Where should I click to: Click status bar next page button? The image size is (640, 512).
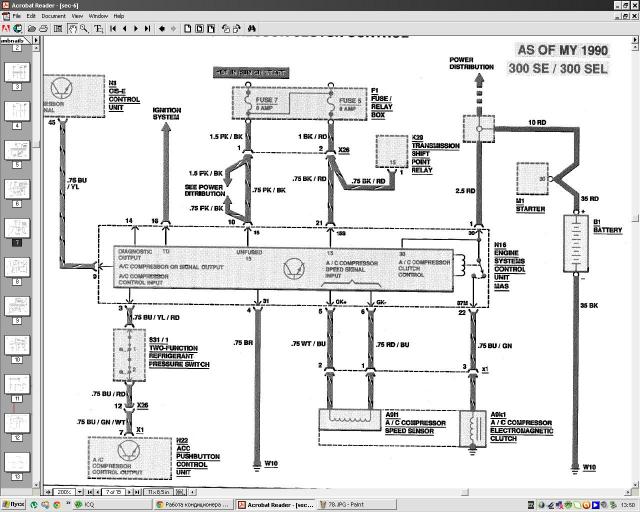tap(130, 492)
